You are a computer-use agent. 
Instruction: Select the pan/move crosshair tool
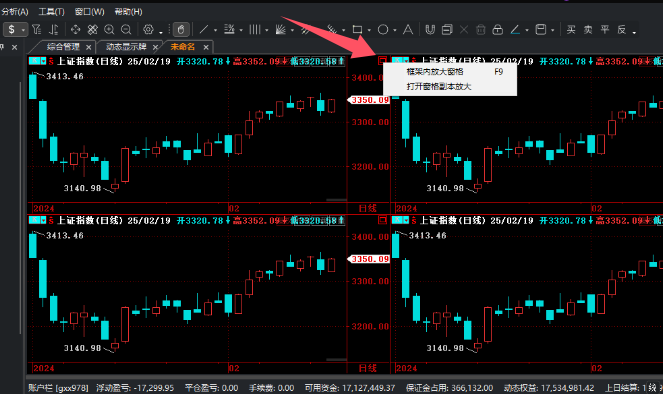tap(75, 30)
